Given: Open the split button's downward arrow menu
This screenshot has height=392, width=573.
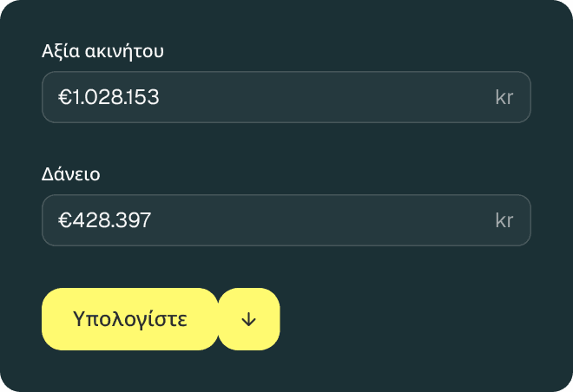Looking at the screenshot, I should [x=249, y=319].
